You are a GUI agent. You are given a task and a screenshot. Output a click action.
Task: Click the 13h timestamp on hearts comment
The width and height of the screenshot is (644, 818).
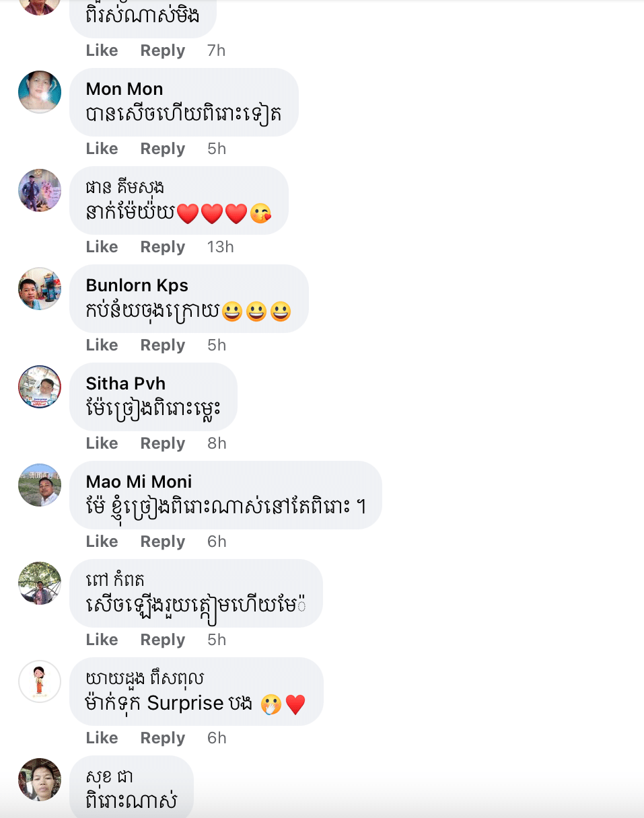pos(220,247)
